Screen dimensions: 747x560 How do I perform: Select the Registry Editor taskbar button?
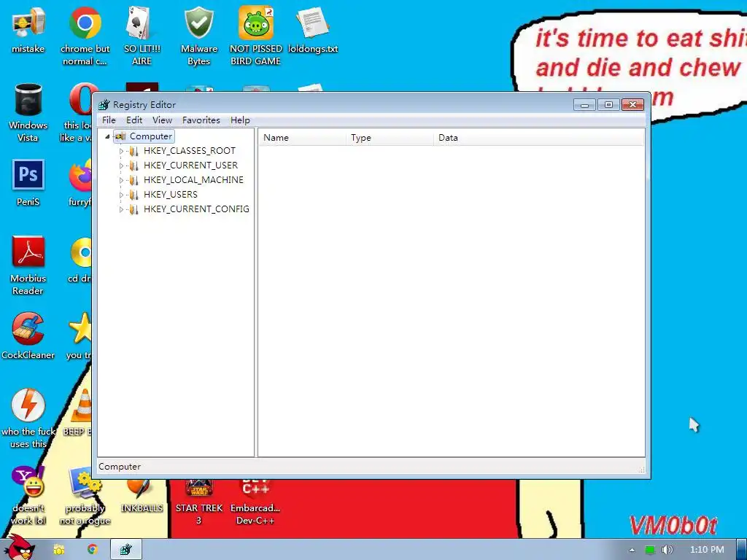click(125, 550)
